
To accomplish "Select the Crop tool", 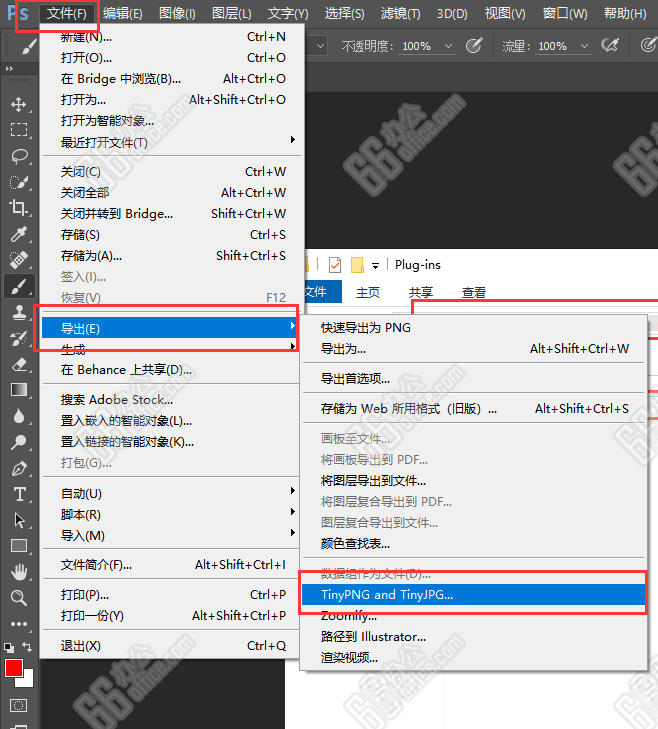I will (x=19, y=208).
